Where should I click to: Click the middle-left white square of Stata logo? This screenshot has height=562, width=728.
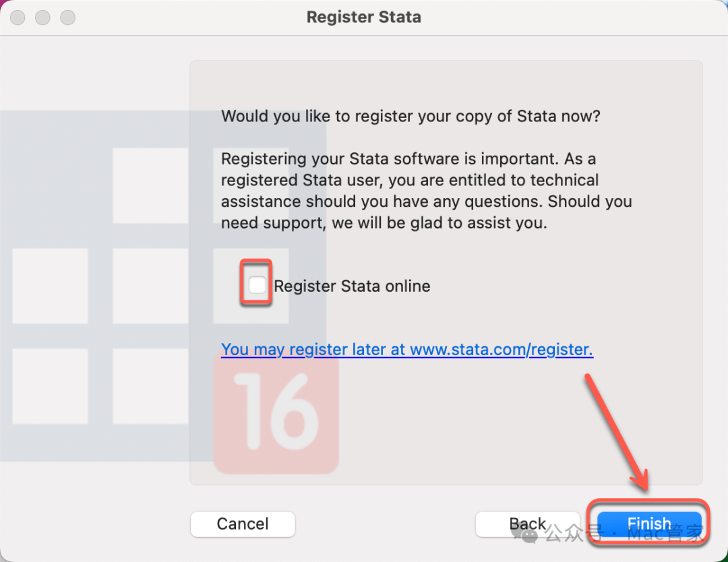click(50, 286)
